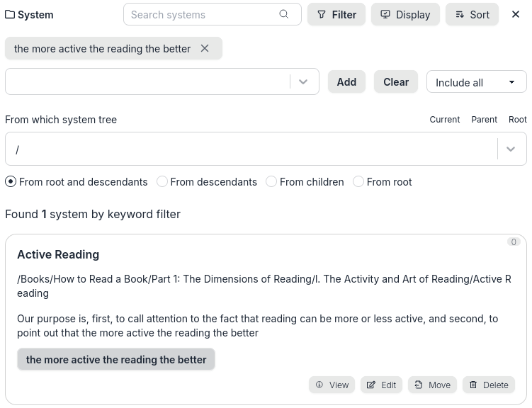Click the magnifier icon in search box
Image resolution: width=532 pixels, height=408 pixels.
tap(284, 14)
